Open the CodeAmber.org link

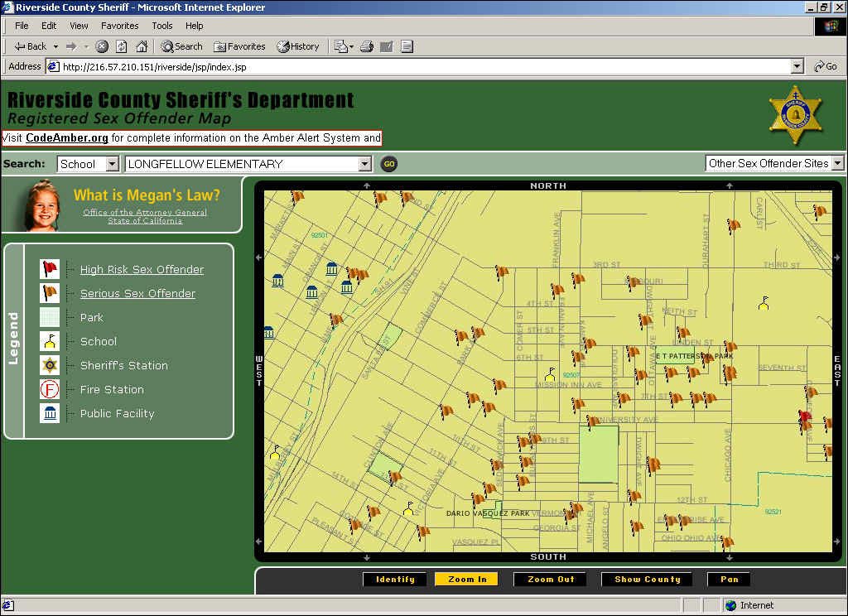67,138
